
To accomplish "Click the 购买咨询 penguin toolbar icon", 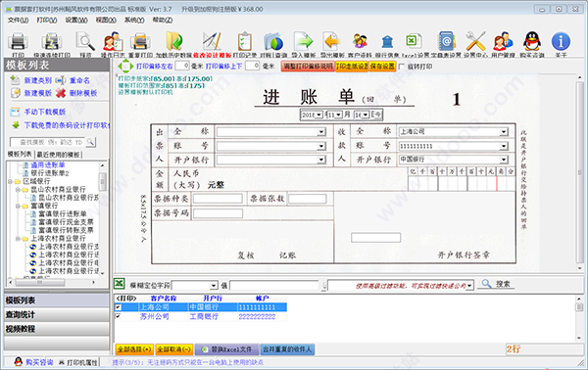I will pyautogui.click(x=532, y=41).
